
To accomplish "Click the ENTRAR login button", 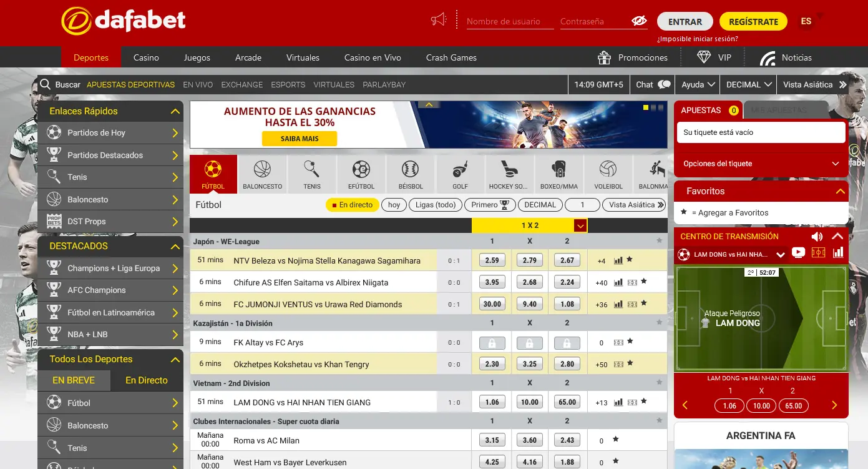I will 685,22.
